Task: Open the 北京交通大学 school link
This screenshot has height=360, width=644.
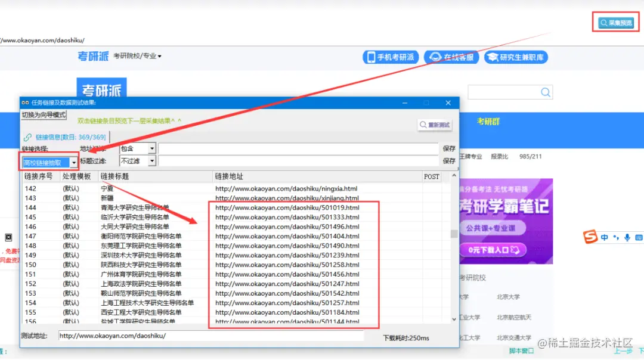Action: 514,338
